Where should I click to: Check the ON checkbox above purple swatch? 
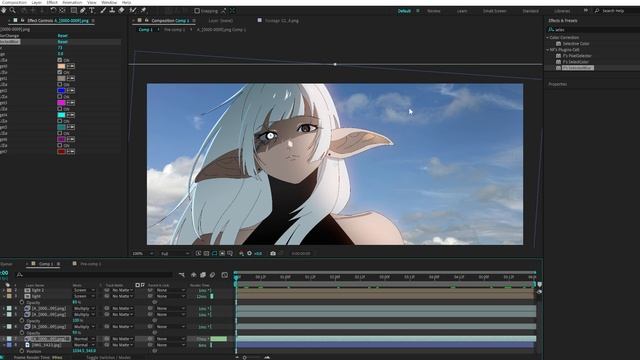click(x=60, y=133)
